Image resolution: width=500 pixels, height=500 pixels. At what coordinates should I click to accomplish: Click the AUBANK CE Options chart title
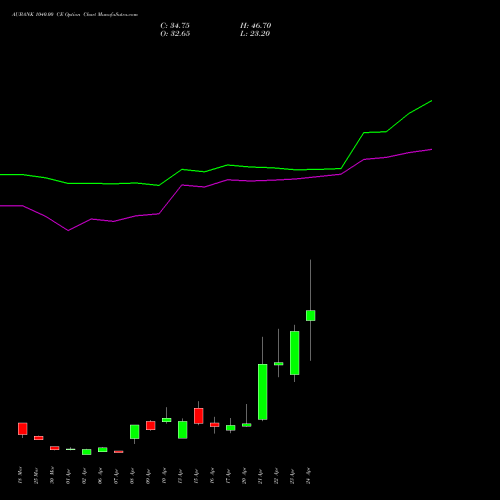[x=75, y=15]
